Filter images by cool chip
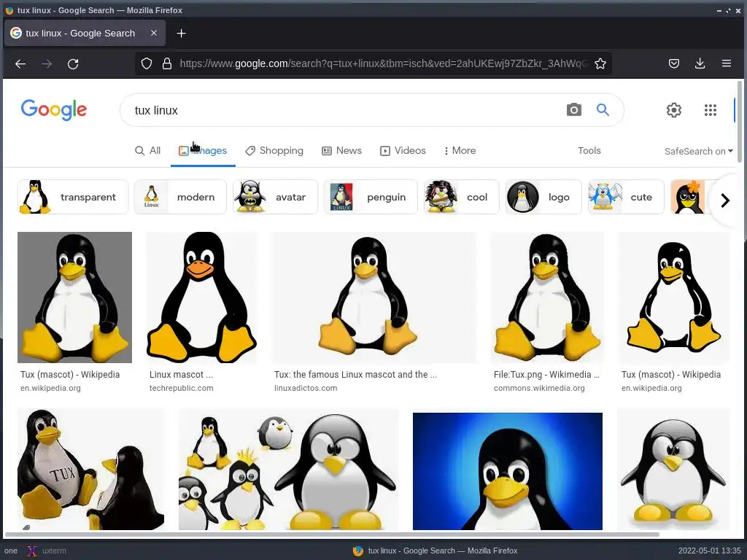Viewport: 747px width, 560px height. tap(461, 197)
